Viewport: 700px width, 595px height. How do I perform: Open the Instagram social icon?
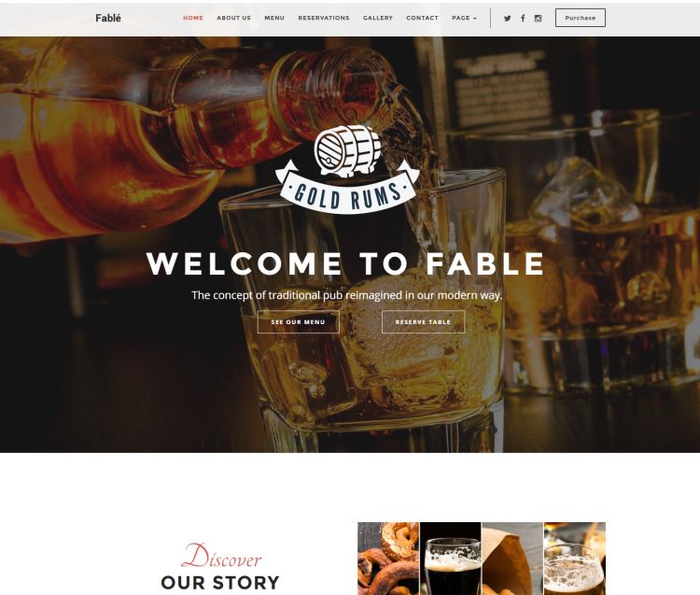538,19
